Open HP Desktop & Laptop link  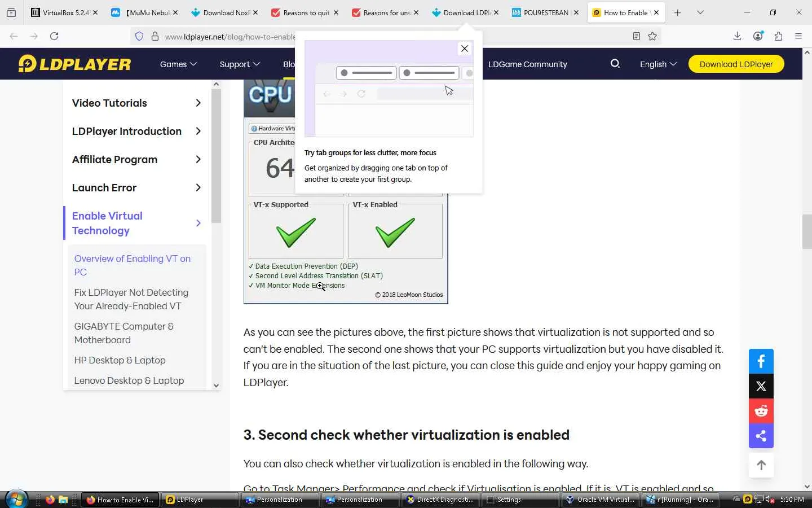pyautogui.click(x=120, y=360)
